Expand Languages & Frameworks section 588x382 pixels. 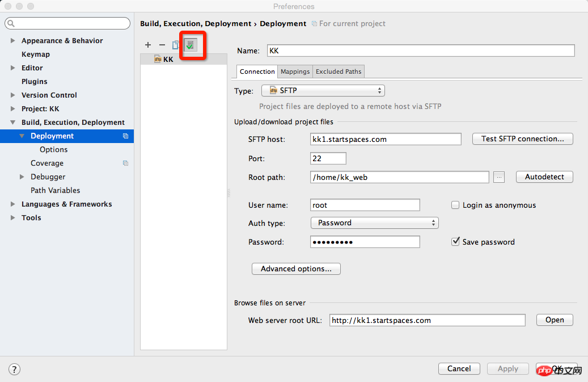[x=12, y=204]
